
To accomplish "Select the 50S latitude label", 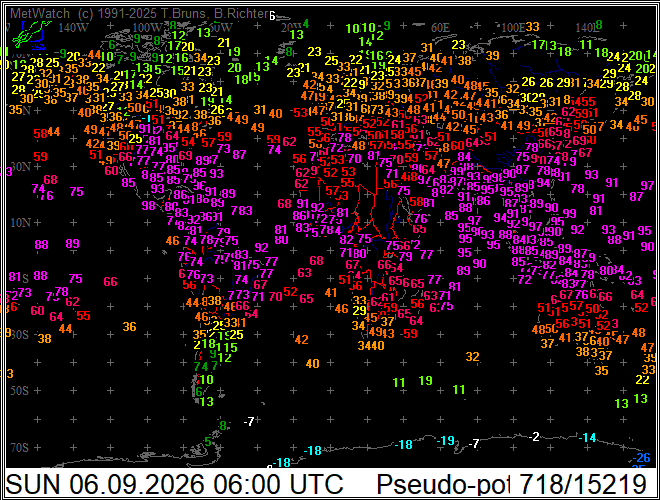I will [19, 390].
